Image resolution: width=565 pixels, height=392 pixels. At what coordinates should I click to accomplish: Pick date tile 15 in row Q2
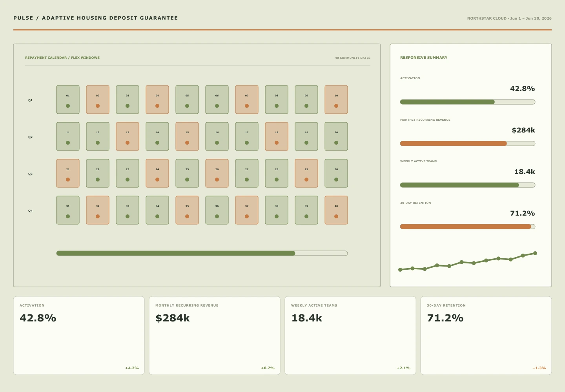[x=187, y=136]
